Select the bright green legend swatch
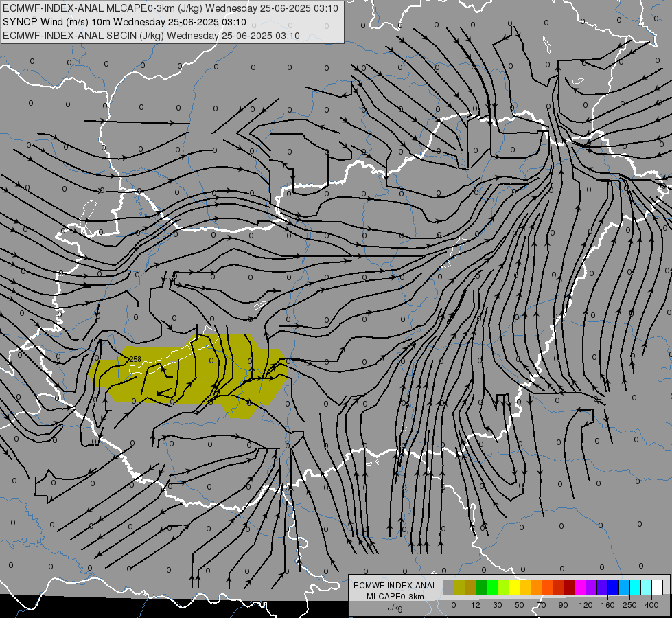The width and height of the screenshot is (672, 618). 492,587
